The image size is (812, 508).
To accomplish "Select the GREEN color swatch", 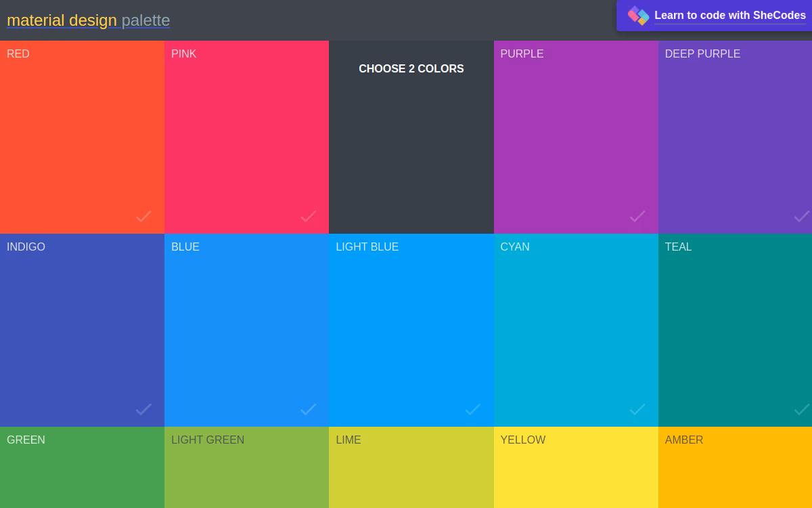I will tap(82, 467).
